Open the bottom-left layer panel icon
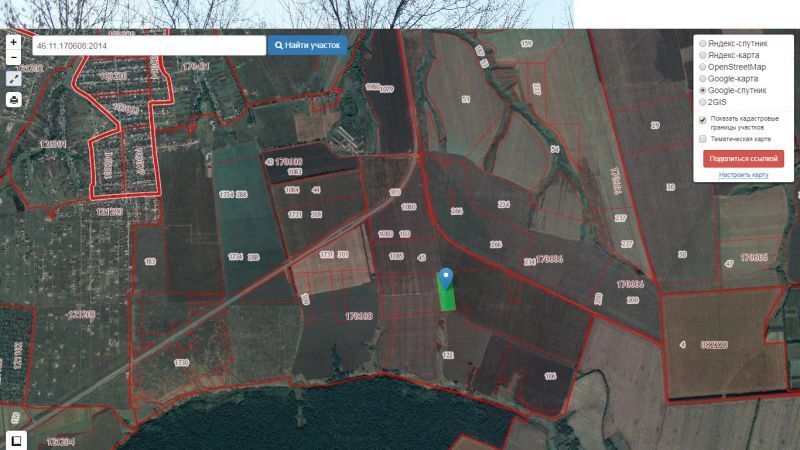Screen dimensions: 800x450 [x=15, y=440]
